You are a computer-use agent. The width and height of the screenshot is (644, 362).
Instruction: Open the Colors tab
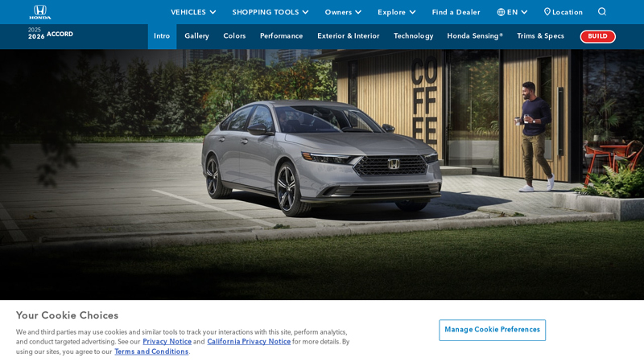pyautogui.click(x=234, y=35)
